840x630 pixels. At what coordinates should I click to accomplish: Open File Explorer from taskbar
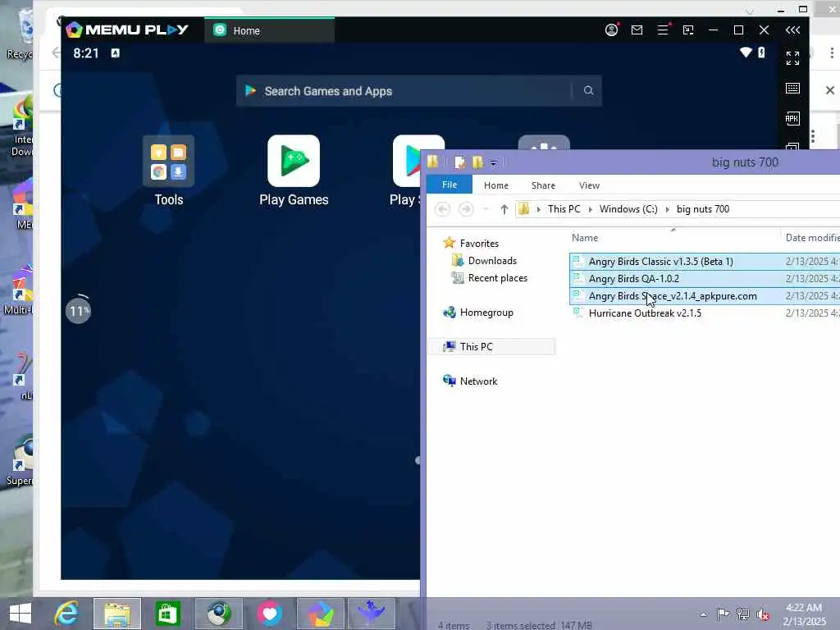pos(117,614)
